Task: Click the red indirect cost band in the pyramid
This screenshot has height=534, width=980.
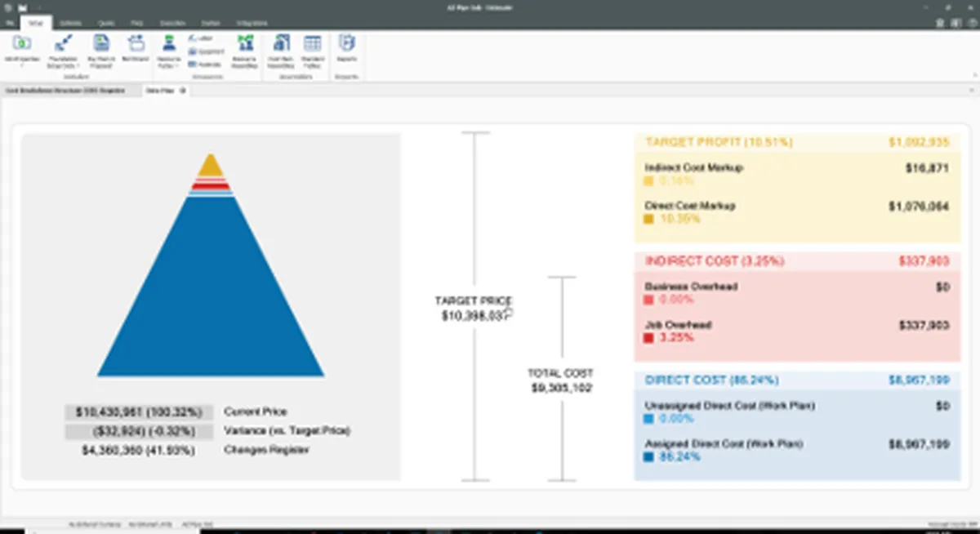Action: [x=211, y=187]
